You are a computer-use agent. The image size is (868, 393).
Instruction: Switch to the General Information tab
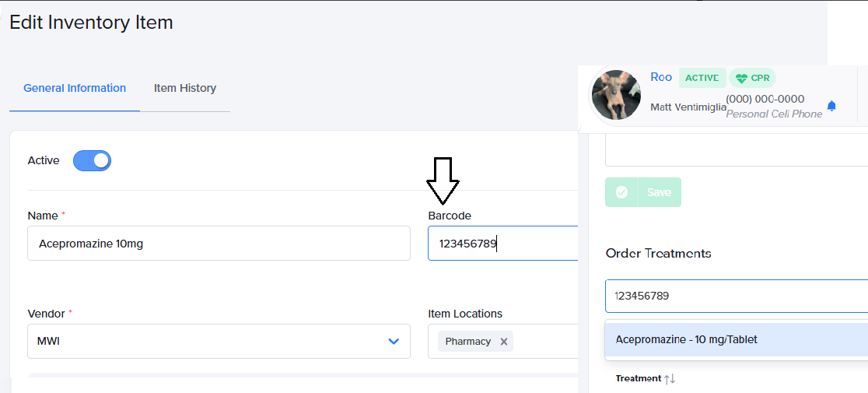(75, 88)
